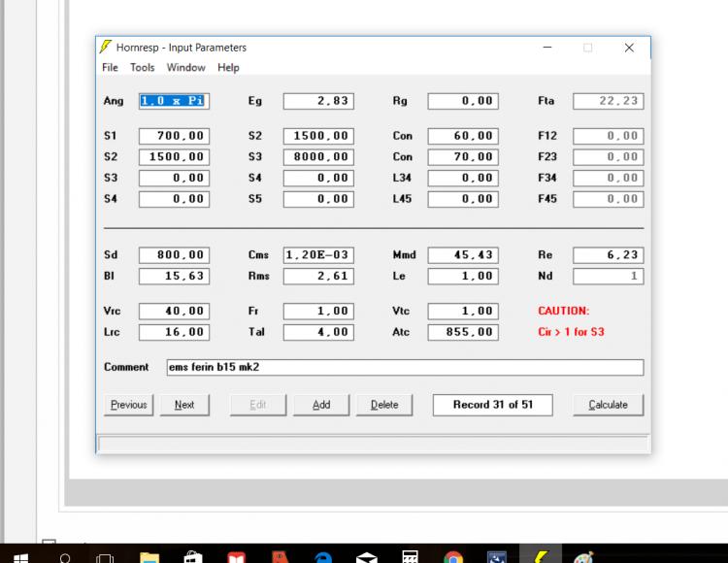Click the Edge browser taskbar icon
Viewport: 728px width, 563px height.
(323, 557)
